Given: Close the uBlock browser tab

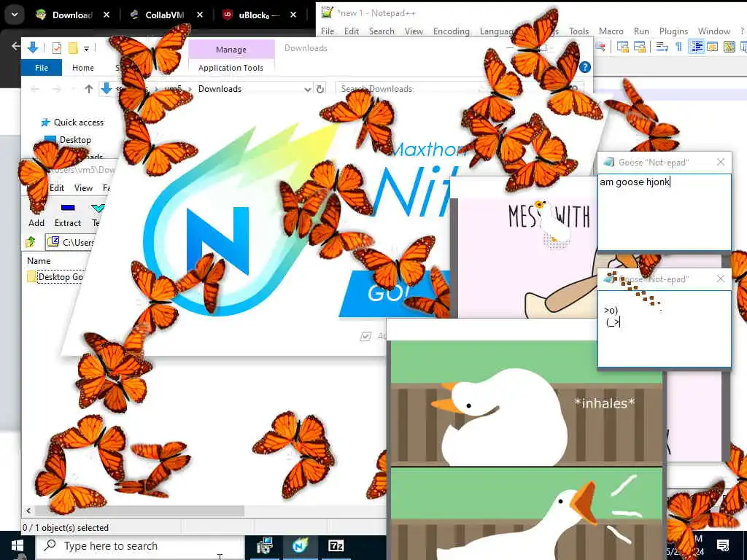Looking at the screenshot, I should (293, 15).
